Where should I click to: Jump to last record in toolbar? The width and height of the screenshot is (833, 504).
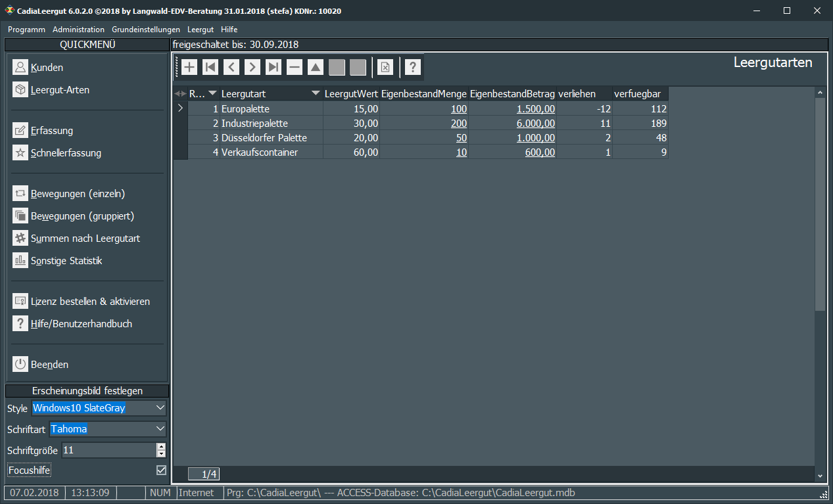tap(274, 67)
